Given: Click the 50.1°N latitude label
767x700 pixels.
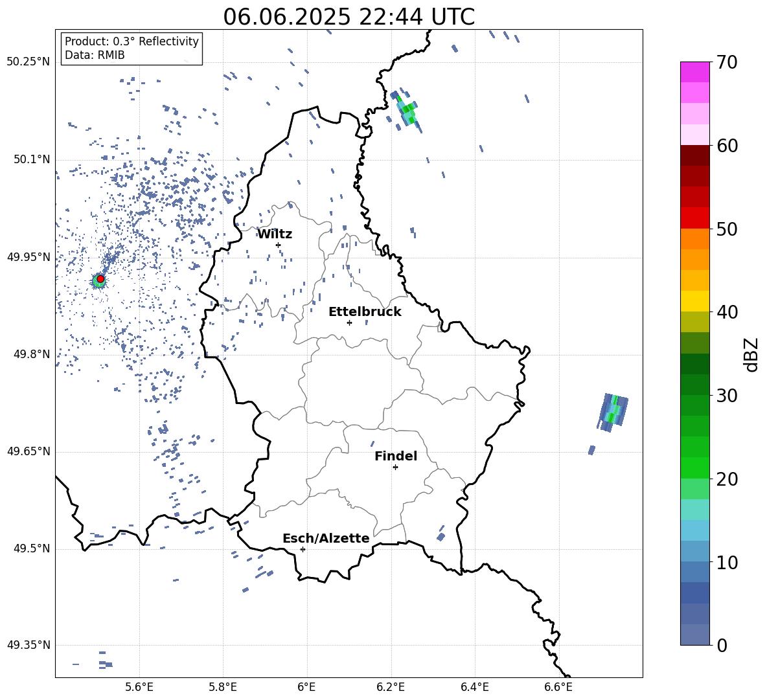Looking at the screenshot, I should (x=32, y=159).
